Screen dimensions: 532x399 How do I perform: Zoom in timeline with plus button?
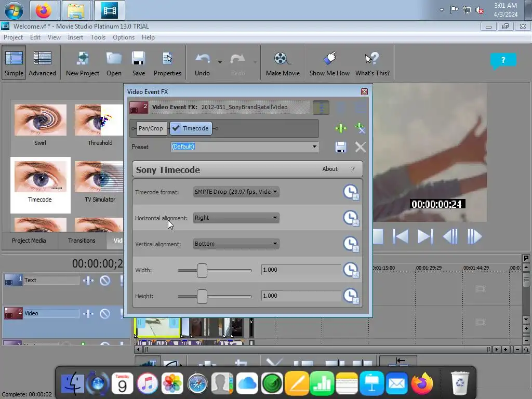tap(506, 350)
